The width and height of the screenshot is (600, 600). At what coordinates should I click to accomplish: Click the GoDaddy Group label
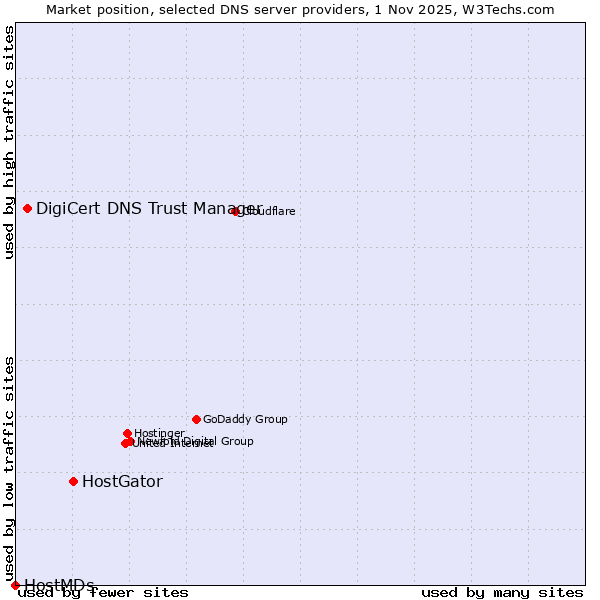245,420
